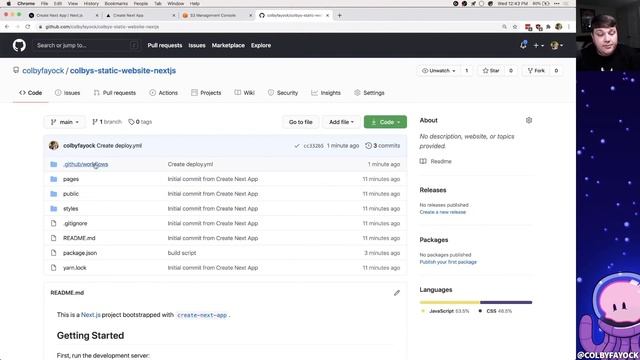
Task: Fork the repository
Action: click(536, 71)
